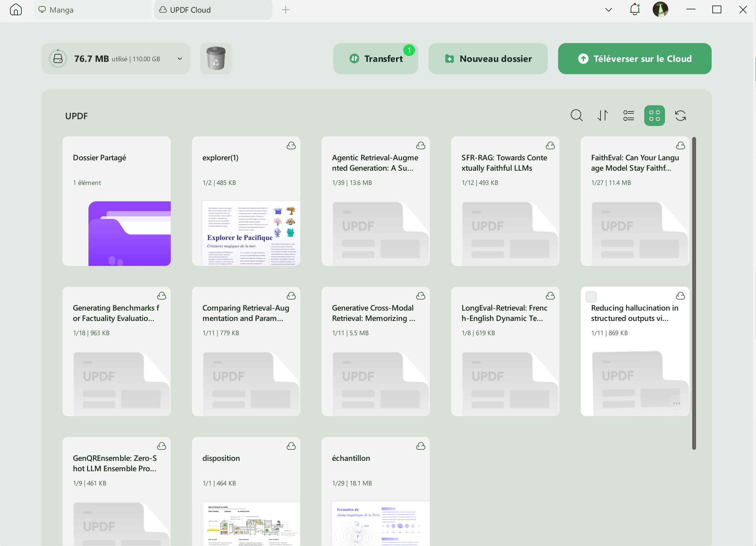Open the sort order options

coord(602,115)
